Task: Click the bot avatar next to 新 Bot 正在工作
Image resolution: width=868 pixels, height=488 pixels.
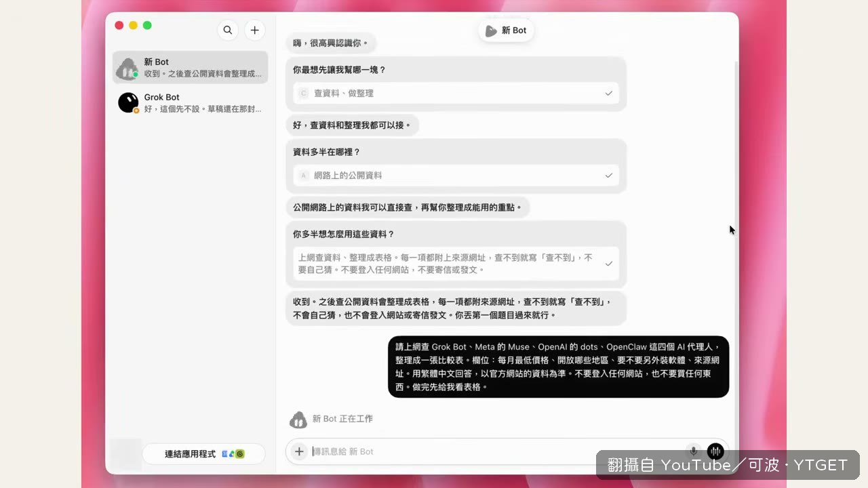Action: tap(298, 420)
